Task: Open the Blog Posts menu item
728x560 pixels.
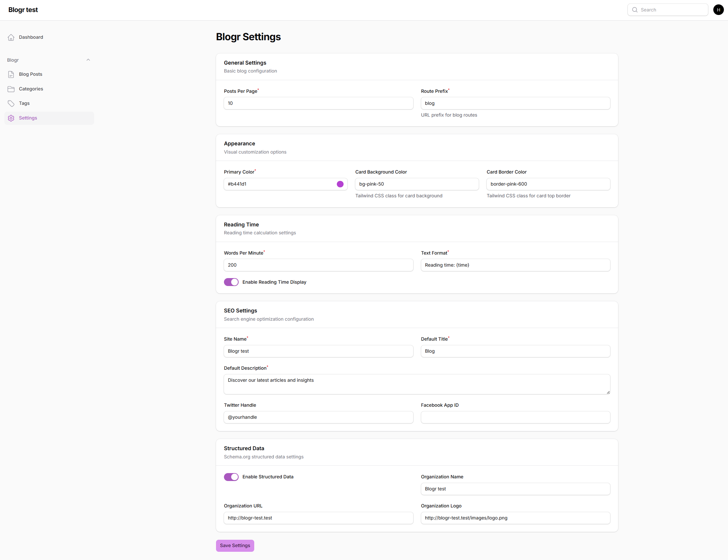Action: [x=31, y=74]
